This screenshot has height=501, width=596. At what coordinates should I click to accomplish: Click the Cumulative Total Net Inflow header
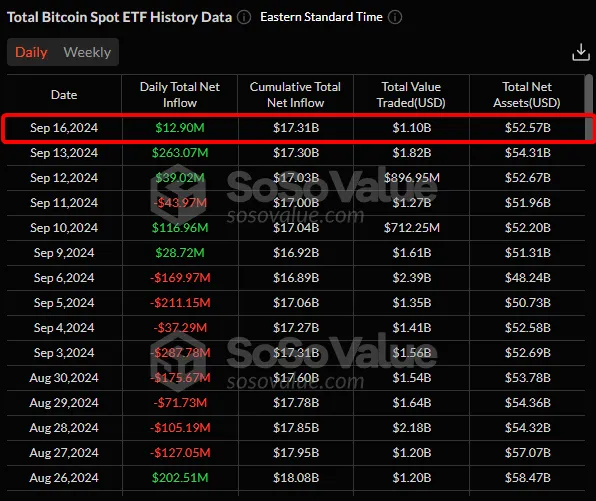click(x=295, y=95)
